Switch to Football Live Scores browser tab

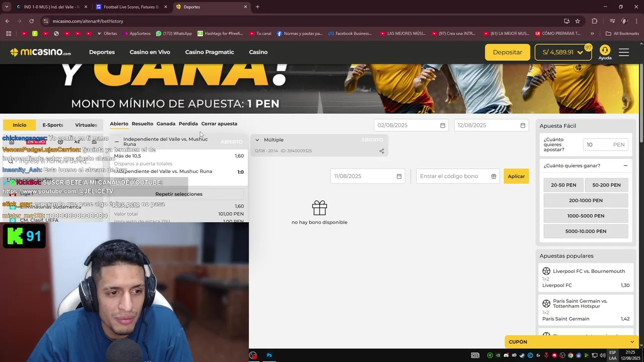131,7
